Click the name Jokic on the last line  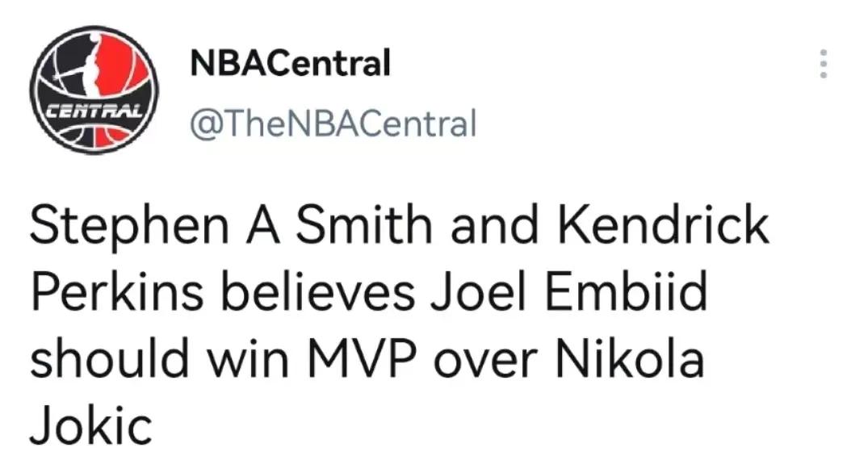tap(90, 425)
